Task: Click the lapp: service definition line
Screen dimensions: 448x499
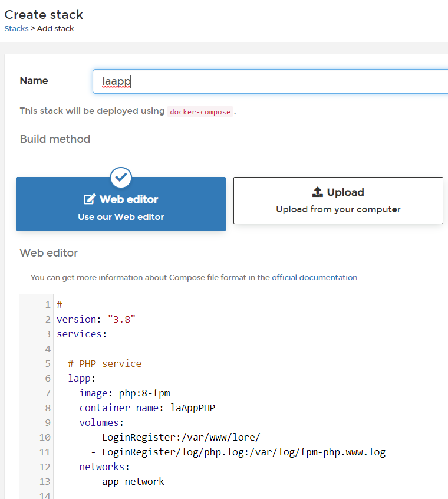Action: pos(81,378)
